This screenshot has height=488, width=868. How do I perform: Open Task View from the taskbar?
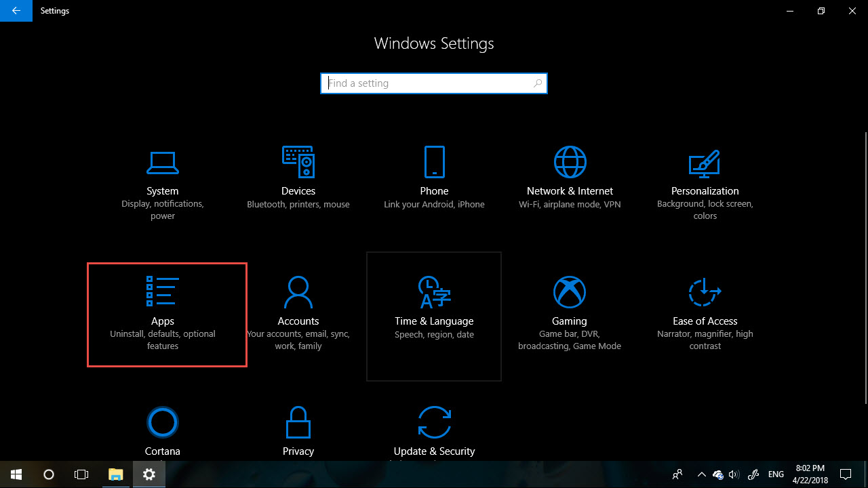point(81,474)
